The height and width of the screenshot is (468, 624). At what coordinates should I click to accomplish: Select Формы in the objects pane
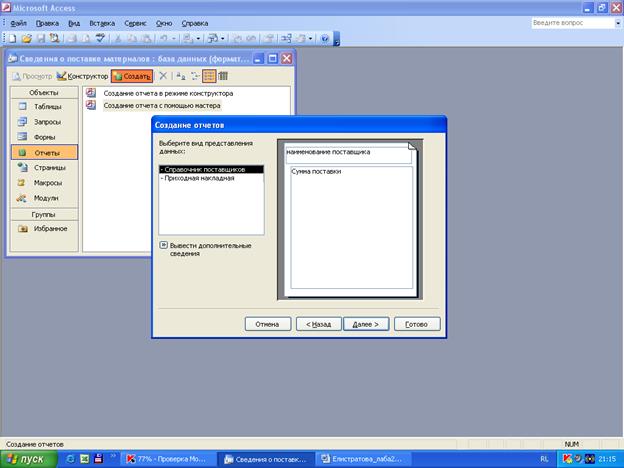pyautogui.click(x=44, y=137)
